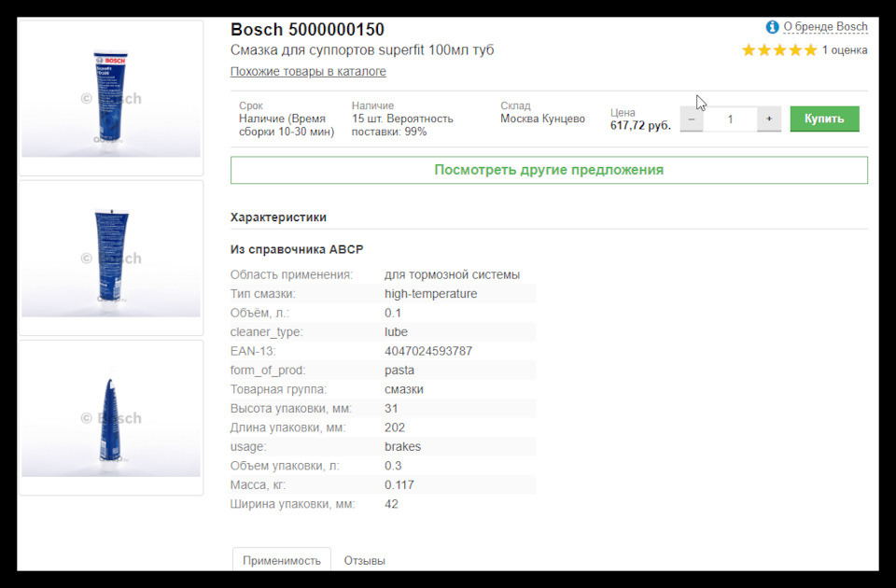
Task: Open the Похожие товары в каталоге link
Action: 308,72
